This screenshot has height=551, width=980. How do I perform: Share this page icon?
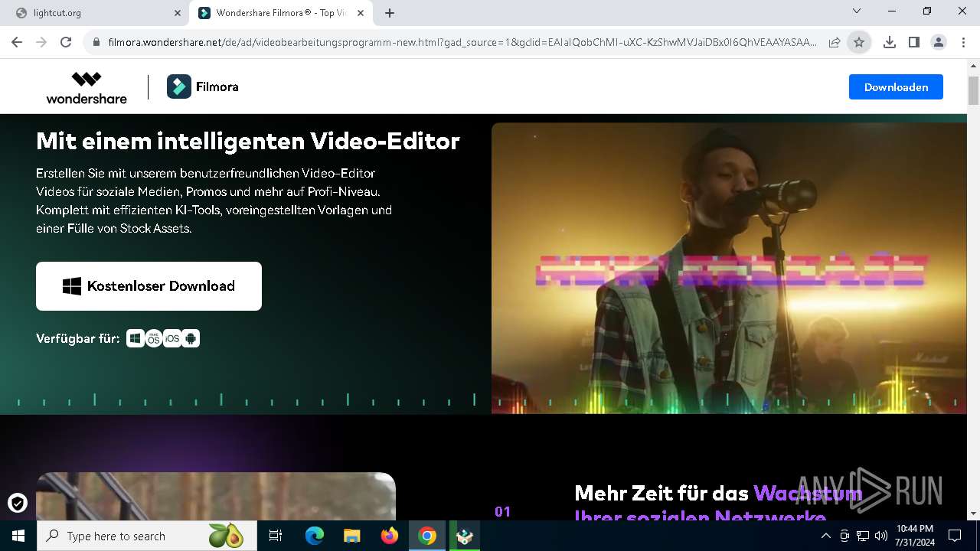click(x=835, y=43)
